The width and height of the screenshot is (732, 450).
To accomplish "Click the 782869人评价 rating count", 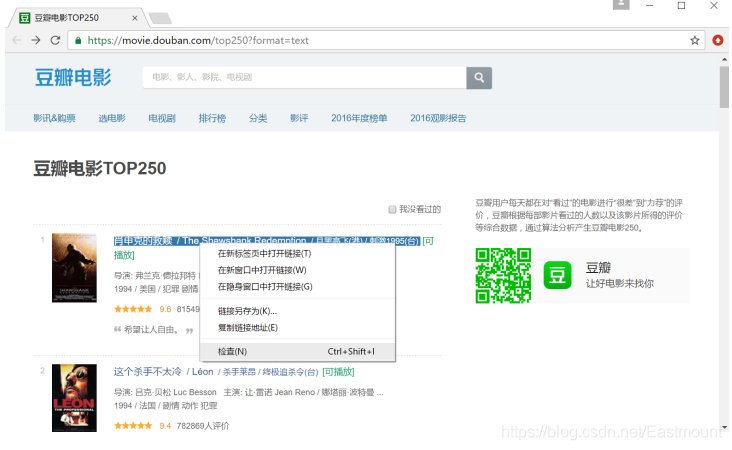I will coord(203,426).
